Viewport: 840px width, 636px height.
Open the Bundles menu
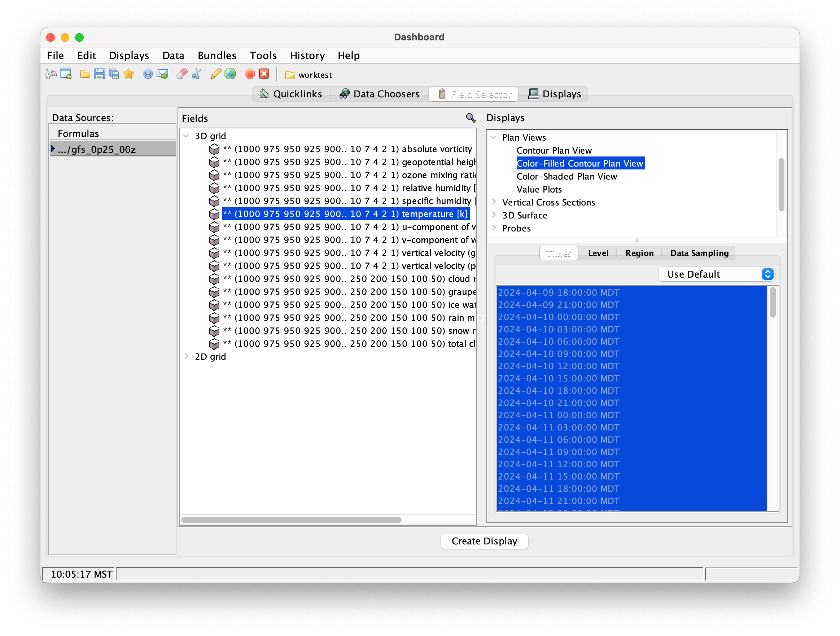pos(217,56)
